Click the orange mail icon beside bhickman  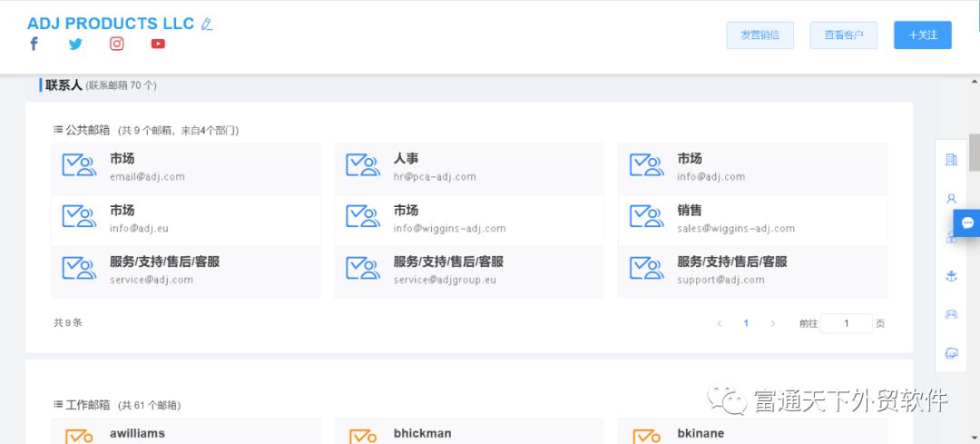pyautogui.click(x=362, y=437)
